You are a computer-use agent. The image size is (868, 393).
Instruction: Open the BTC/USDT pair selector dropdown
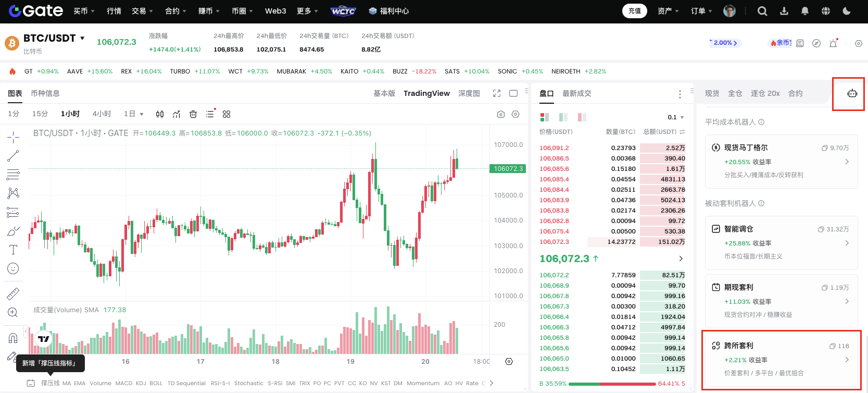coord(82,38)
